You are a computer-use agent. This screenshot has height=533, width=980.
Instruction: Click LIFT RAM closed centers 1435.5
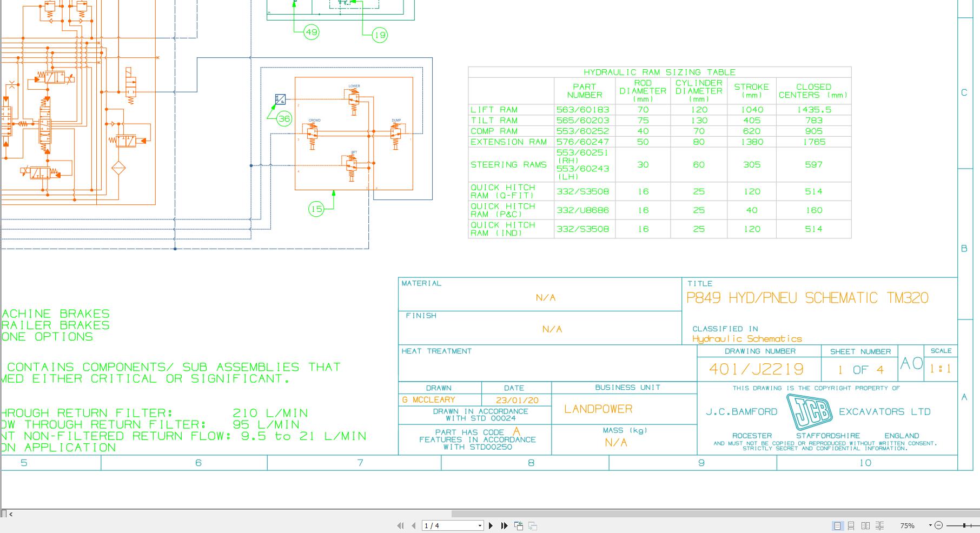814,110
